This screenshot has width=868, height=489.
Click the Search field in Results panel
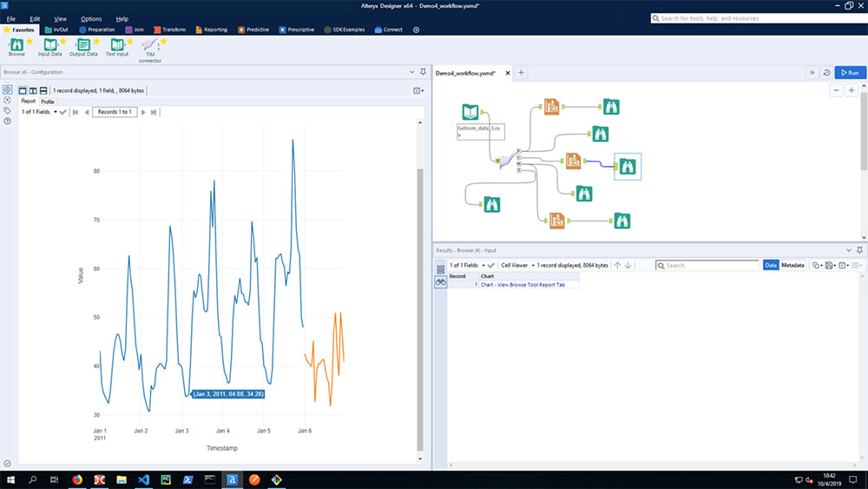pos(707,265)
